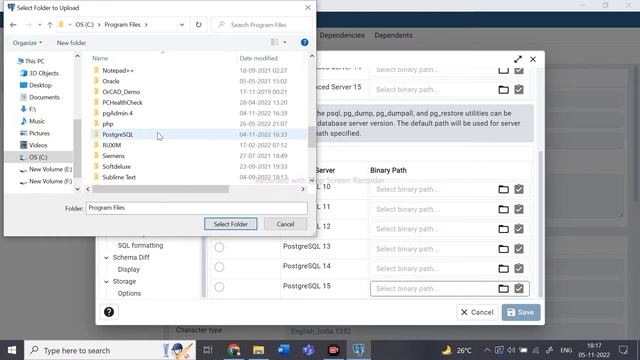Viewport: 640px width, 360px height.
Task: Open folder browser for PostgreSQL 12 row
Action: [503, 229]
